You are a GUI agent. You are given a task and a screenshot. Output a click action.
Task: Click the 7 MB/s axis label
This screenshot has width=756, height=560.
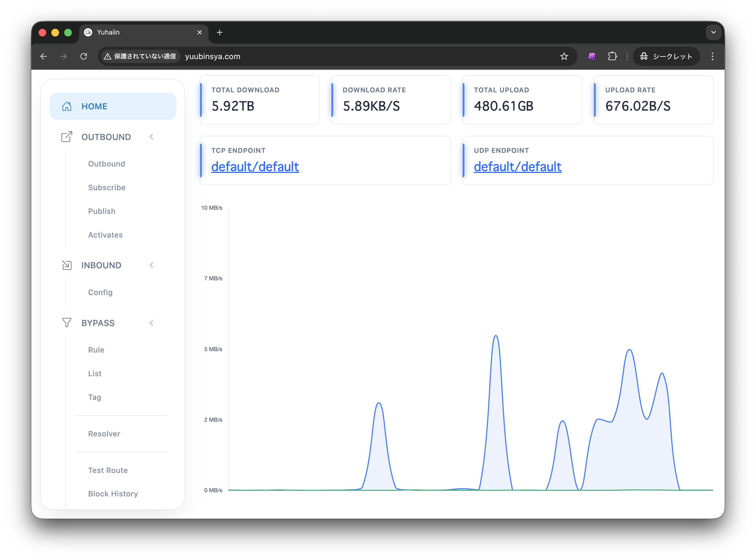coord(213,278)
